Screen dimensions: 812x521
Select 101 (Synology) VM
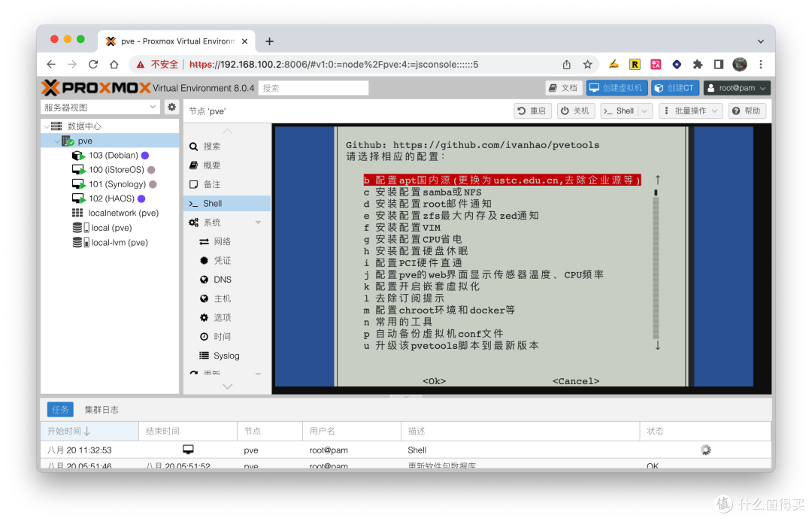click(x=114, y=184)
